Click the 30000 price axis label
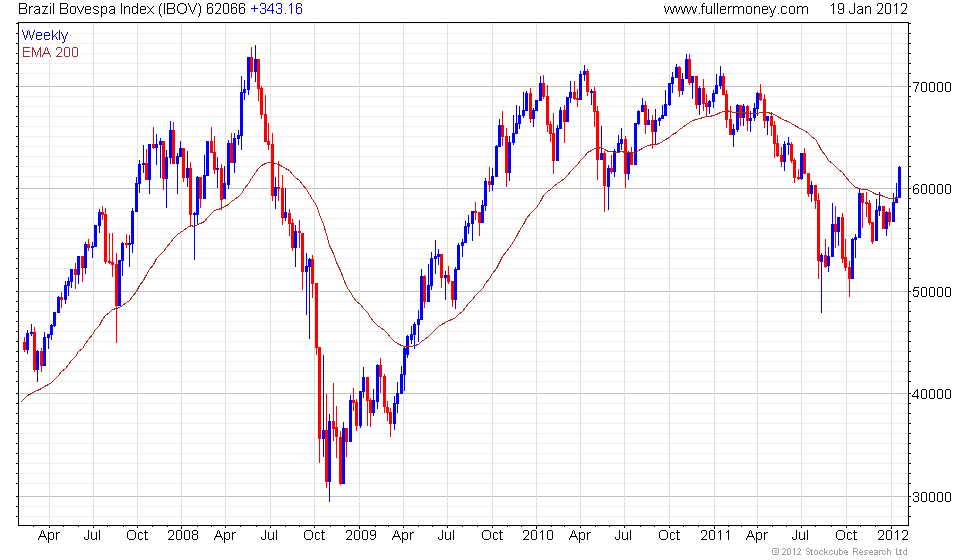Screen dimensions: 960x560 click(932, 497)
